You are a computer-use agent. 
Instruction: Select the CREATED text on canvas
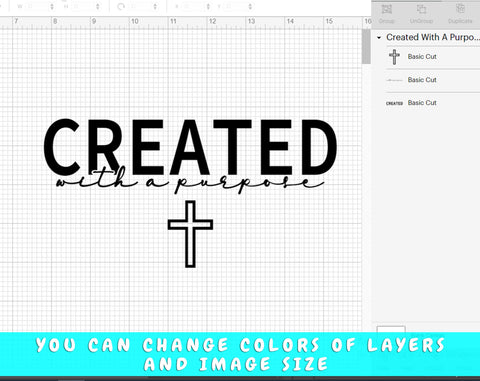pyautogui.click(x=190, y=147)
